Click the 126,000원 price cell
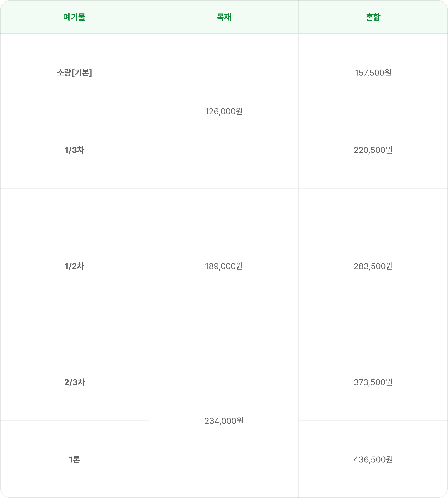 [224, 111]
